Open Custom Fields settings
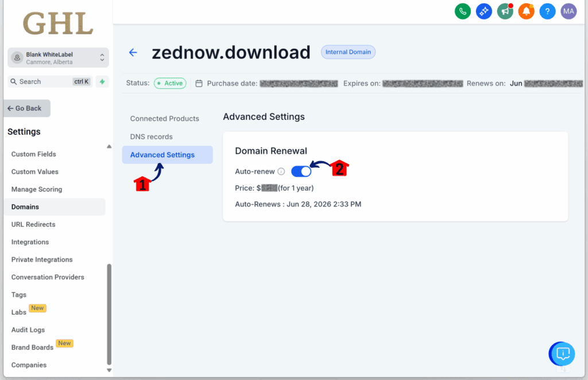Image resolution: width=588 pixels, height=380 pixels. [33, 154]
